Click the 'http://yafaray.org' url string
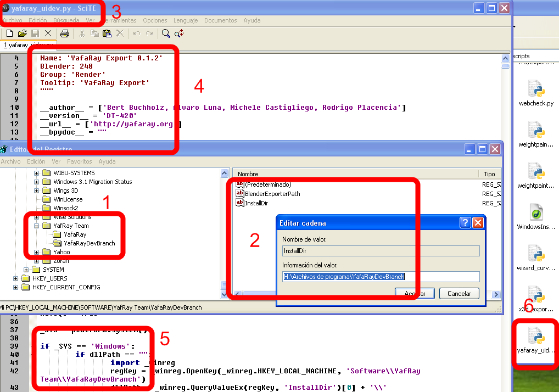Image resolution: width=559 pixels, height=392 pixels. 133,124
